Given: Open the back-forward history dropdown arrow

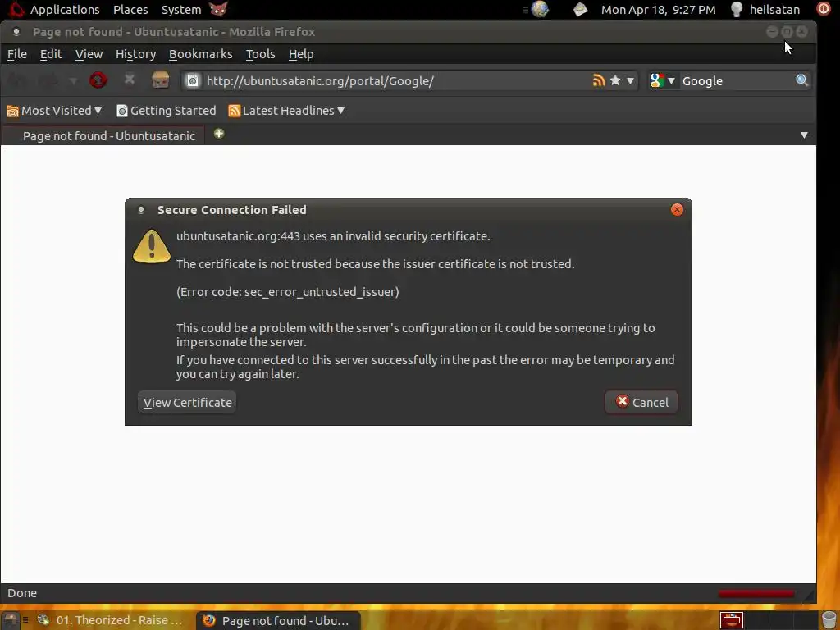Looking at the screenshot, I should 73,81.
